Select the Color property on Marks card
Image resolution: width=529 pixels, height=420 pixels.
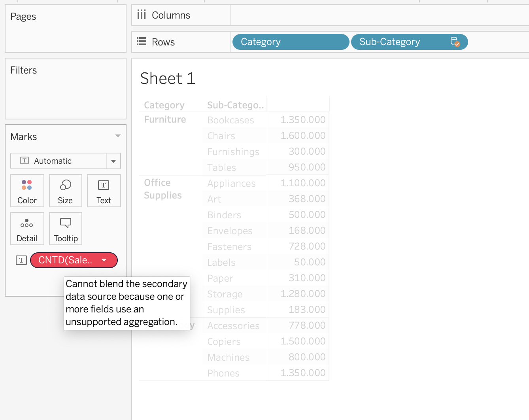[x=27, y=191]
